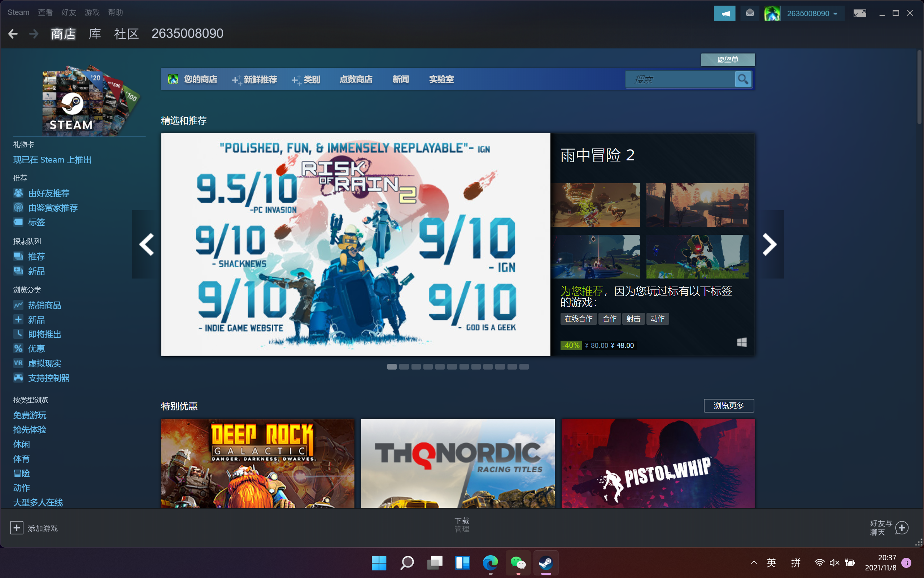Expand 类别 store menu
Viewport: 924px width, 578px height.
tap(306, 79)
